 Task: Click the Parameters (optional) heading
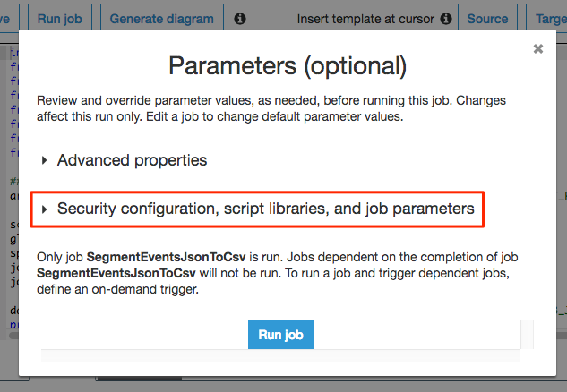[x=288, y=65]
